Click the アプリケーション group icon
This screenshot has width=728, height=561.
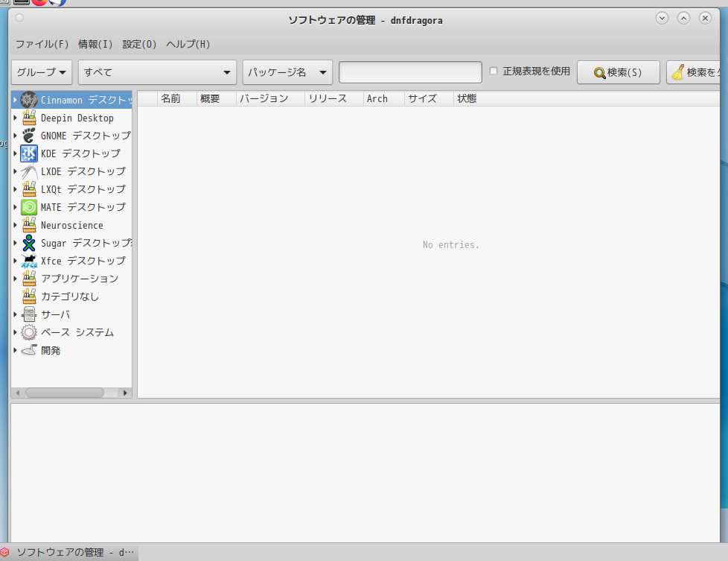pos(29,279)
